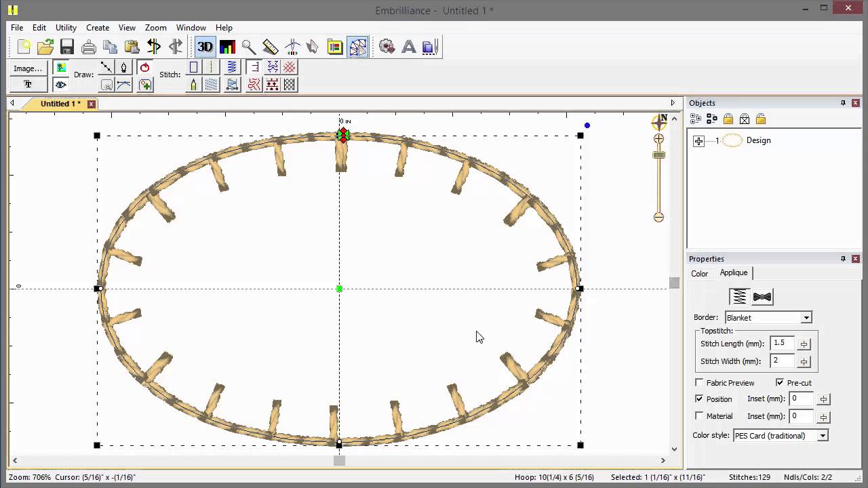
Task: Select the magnifying glass zoom tool
Action: click(249, 47)
